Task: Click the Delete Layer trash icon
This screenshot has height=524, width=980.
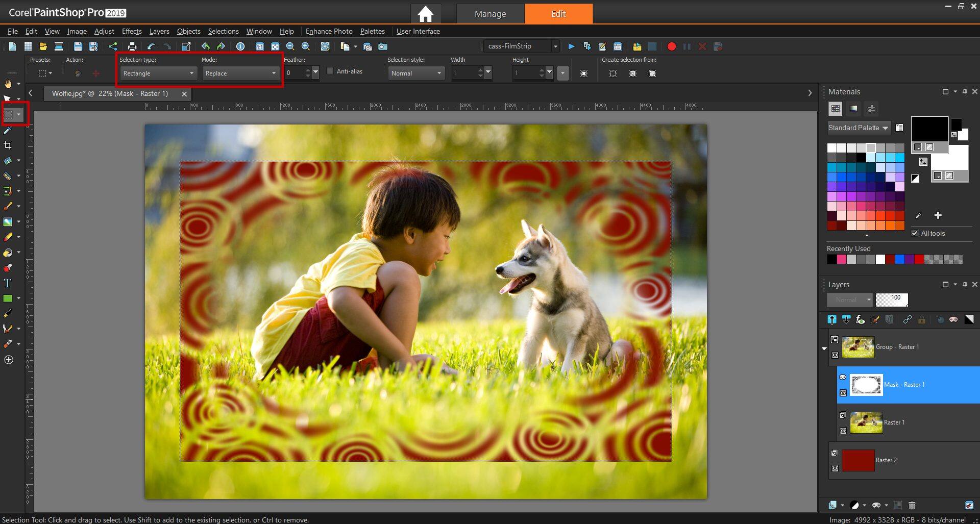Action: click(x=912, y=505)
